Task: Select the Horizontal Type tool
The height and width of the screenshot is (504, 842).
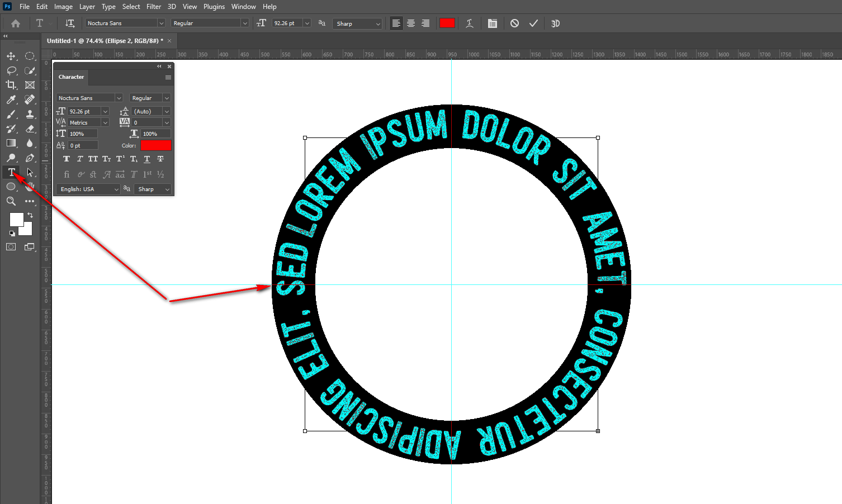Action: click(11, 172)
